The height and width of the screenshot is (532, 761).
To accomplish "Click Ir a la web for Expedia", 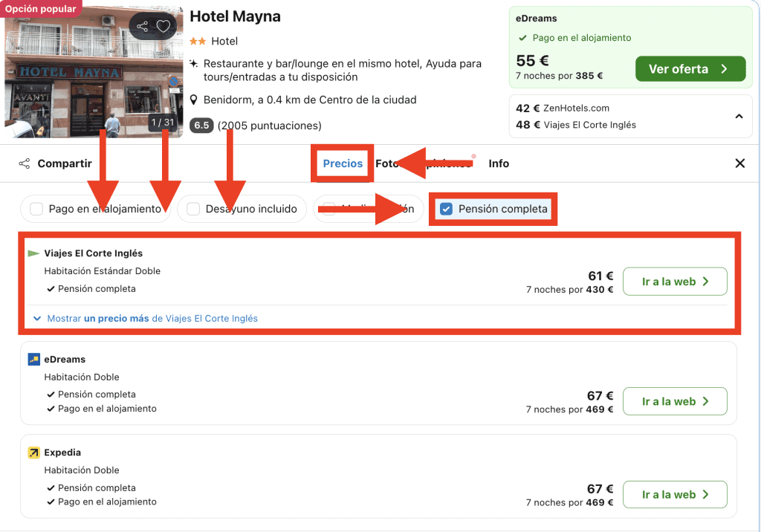I will 674,495.
